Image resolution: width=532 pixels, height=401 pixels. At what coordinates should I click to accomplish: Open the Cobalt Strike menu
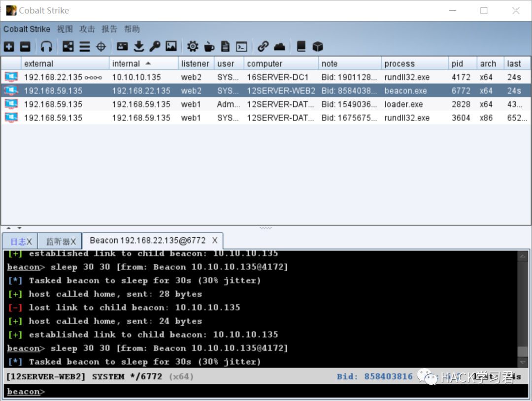(x=27, y=29)
